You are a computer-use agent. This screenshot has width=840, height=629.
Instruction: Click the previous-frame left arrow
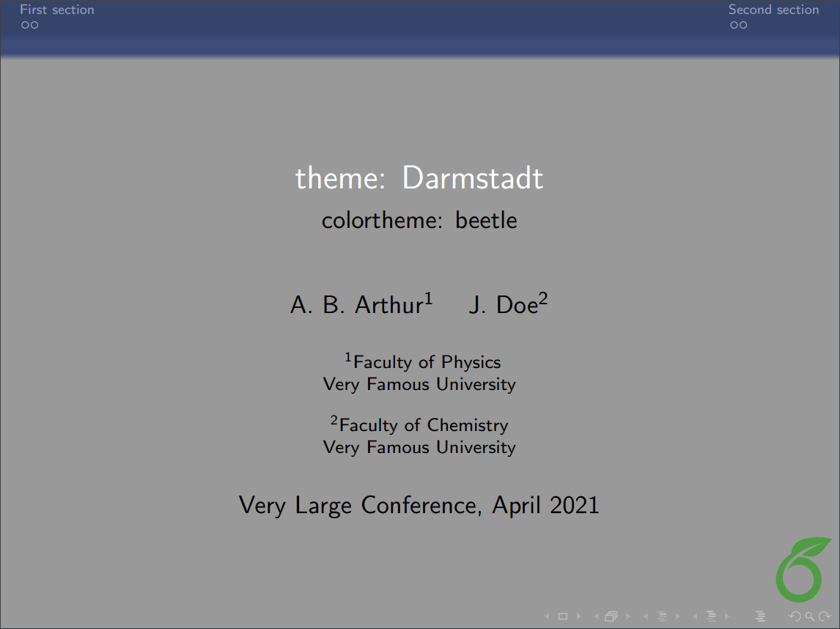coord(597,615)
